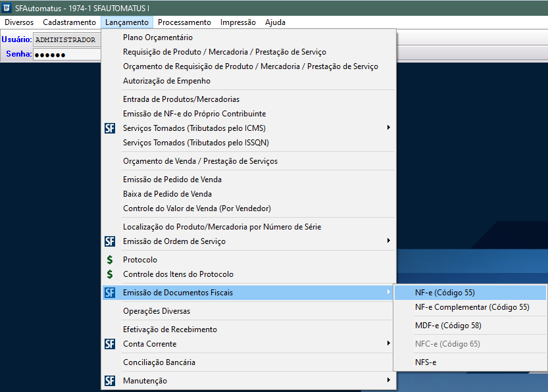This screenshot has height=392, width=548.
Task: Click SF icon beside Emissão de Documentos Fiscais
Action: coord(110,293)
